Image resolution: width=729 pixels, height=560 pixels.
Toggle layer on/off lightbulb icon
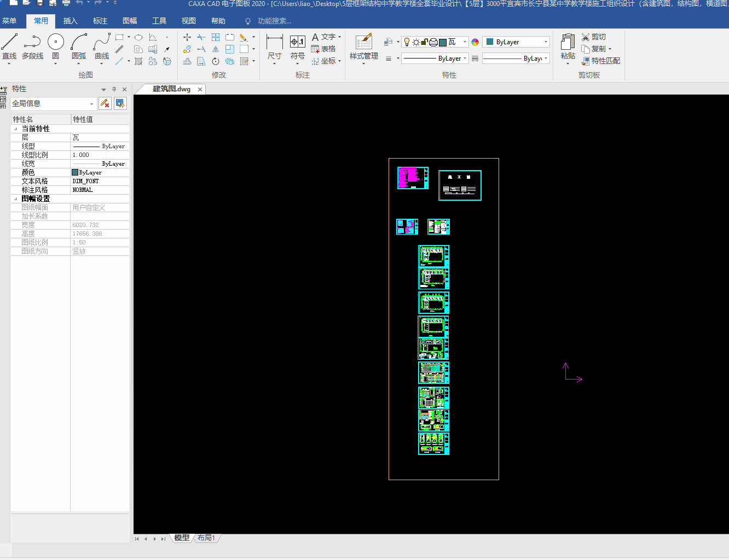(x=407, y=42)
